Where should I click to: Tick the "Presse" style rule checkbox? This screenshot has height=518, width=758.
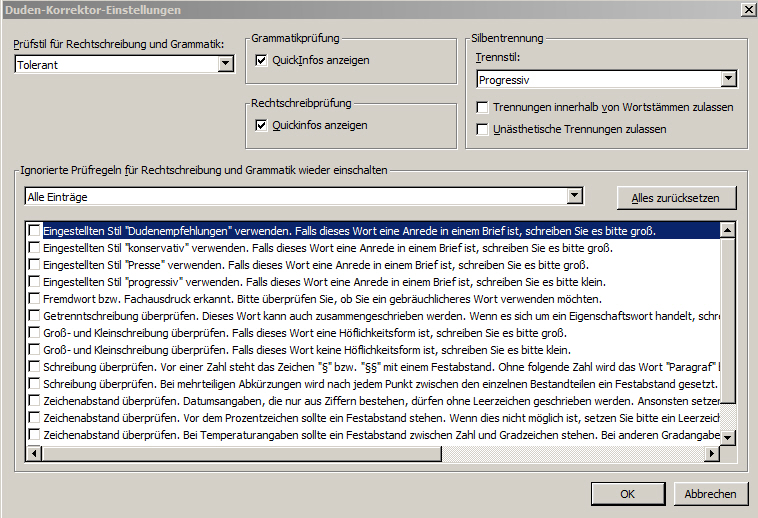(x=35, y=265)
